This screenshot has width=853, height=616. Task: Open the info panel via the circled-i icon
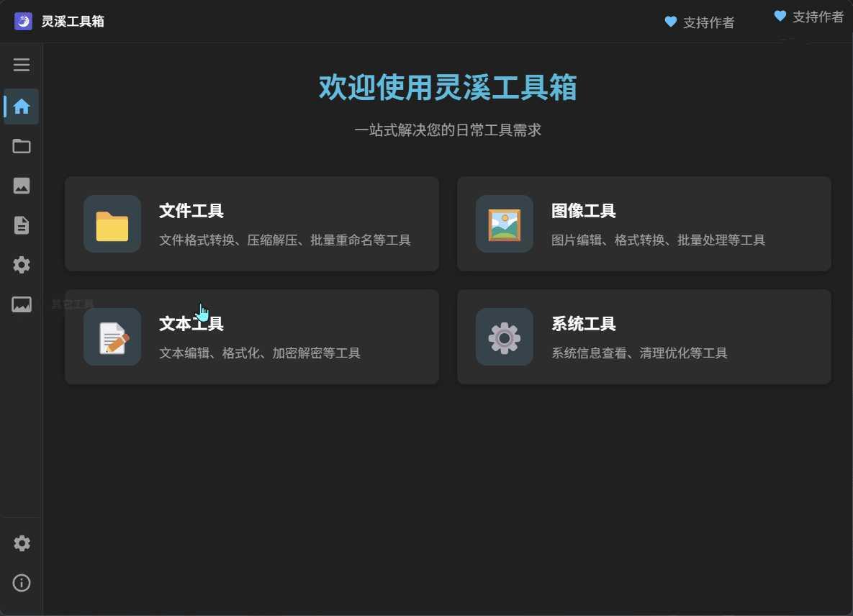pos(21,583)
